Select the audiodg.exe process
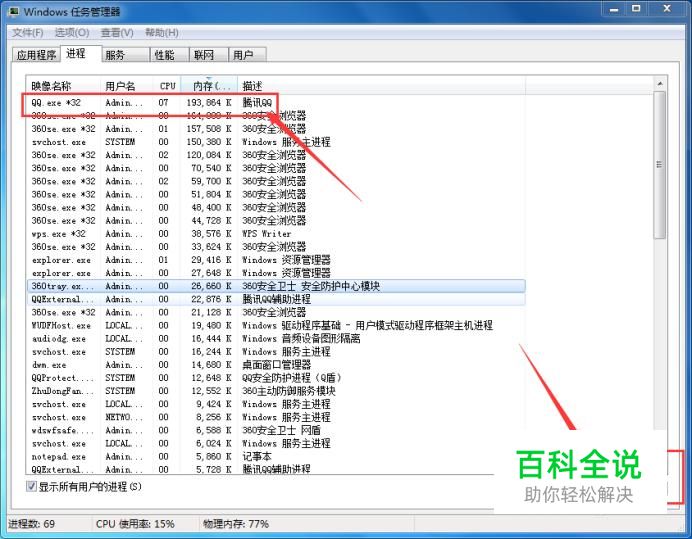The width and height of the screenshot is (692, 539). tap(276, 339)
